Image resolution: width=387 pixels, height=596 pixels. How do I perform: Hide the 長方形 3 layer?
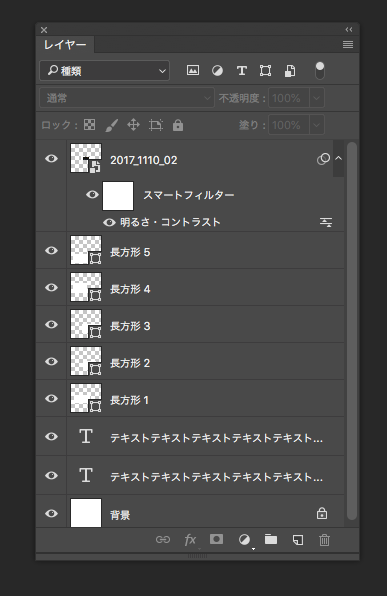click(x=51, y=324)
